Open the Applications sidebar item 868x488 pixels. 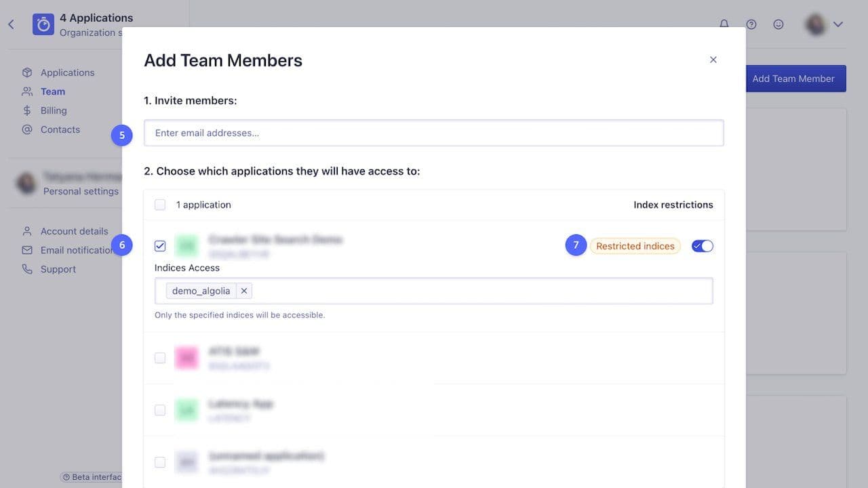pyautogui.click(x=67, y=73)
